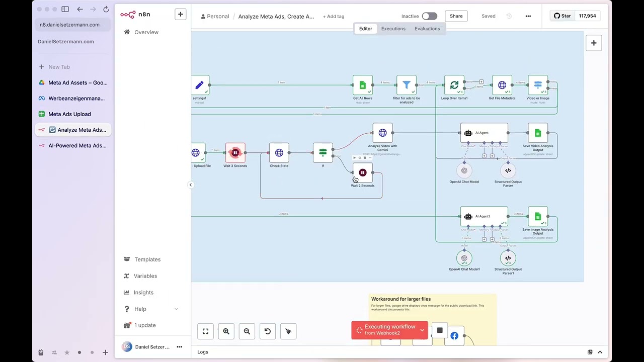Open the If node

click(x=323, y=152)
